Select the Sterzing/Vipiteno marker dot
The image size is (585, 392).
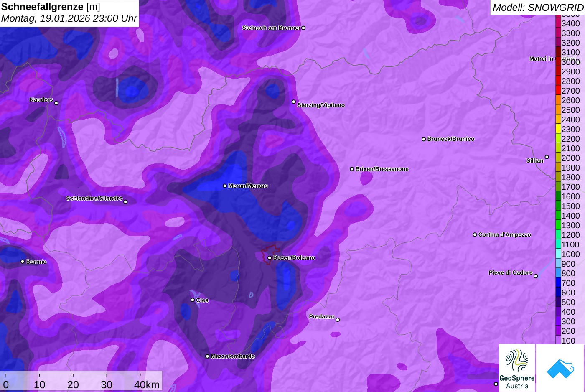click(294, 102)
